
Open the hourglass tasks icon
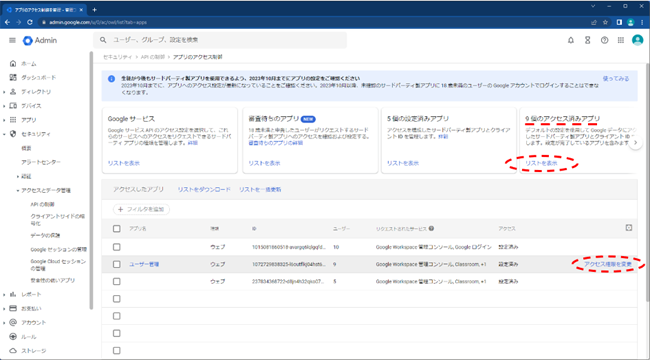pos(587,40)
